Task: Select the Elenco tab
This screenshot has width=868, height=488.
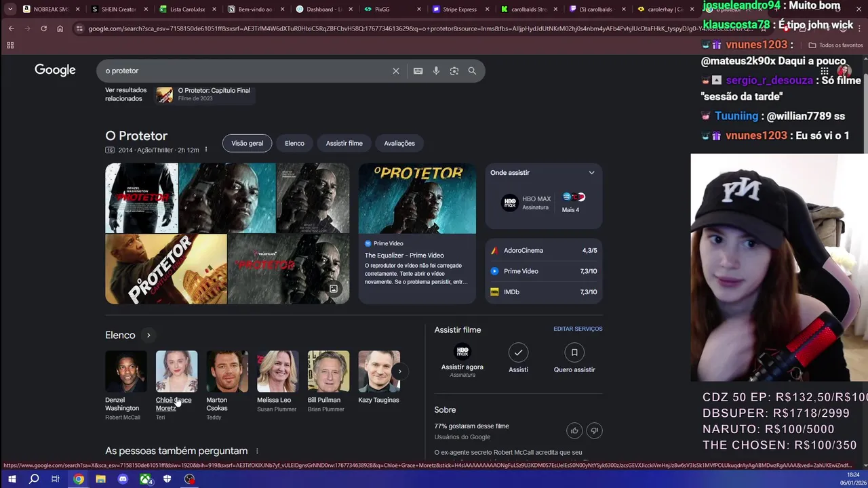Action: (x=294, y=143)
